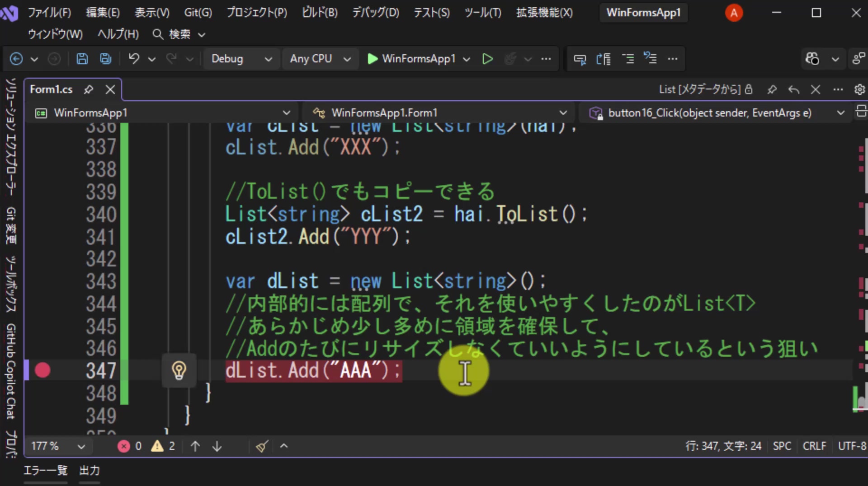Switch to the 出力 tab at the bottom

pyautogui.click(x=89, y=471)
